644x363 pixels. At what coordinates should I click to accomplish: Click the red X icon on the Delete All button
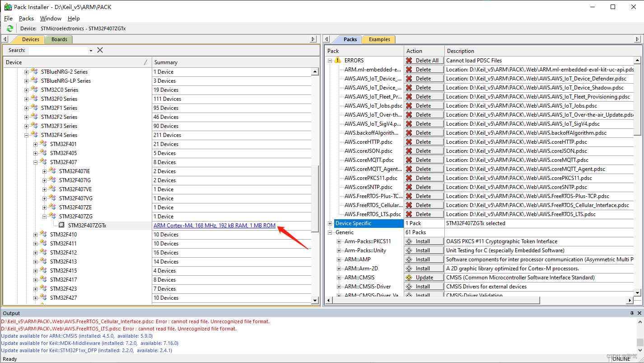[x=409, y=60]
